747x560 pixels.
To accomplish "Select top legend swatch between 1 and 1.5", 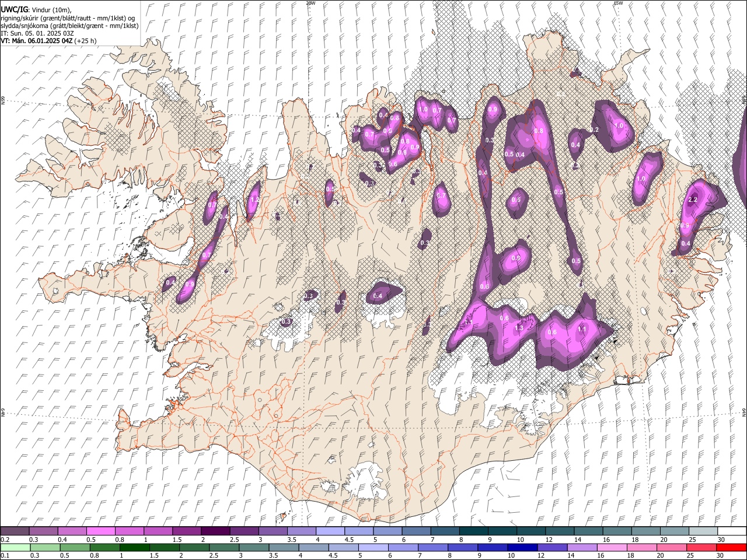I will pyautogui.click(x=158, y=531).
